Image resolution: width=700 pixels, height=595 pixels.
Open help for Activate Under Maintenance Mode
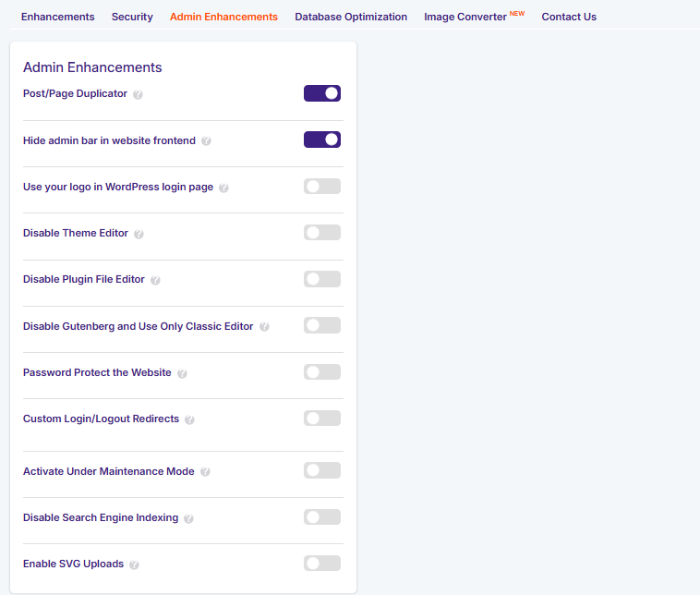(205, 472)
